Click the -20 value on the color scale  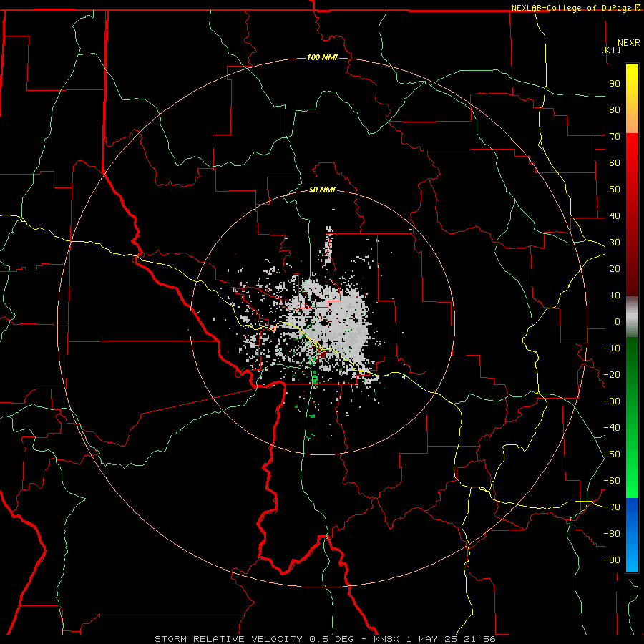pyautogui.click(x=612, y=374)
